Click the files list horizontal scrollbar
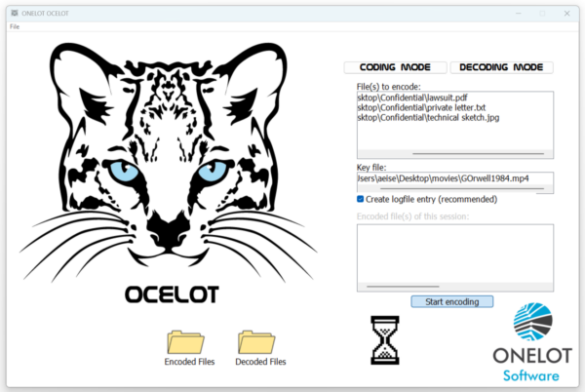 click(478, 153)
